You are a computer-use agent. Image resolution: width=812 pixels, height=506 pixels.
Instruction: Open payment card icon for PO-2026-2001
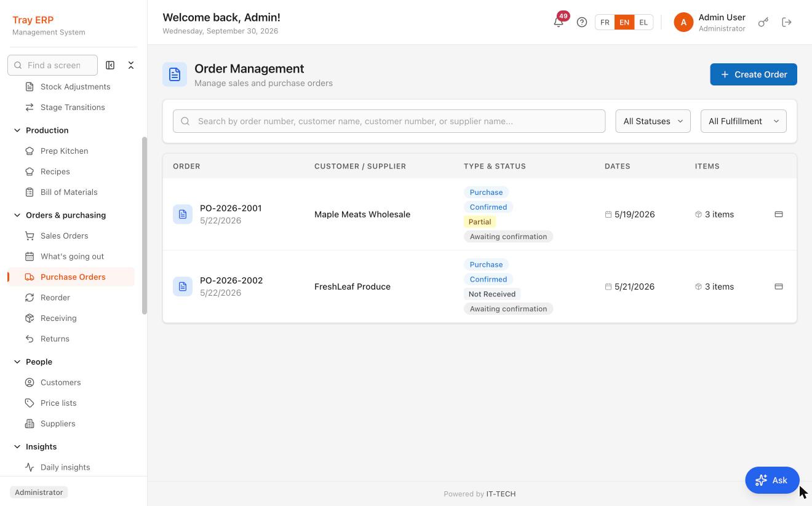(x=779, y=215)
